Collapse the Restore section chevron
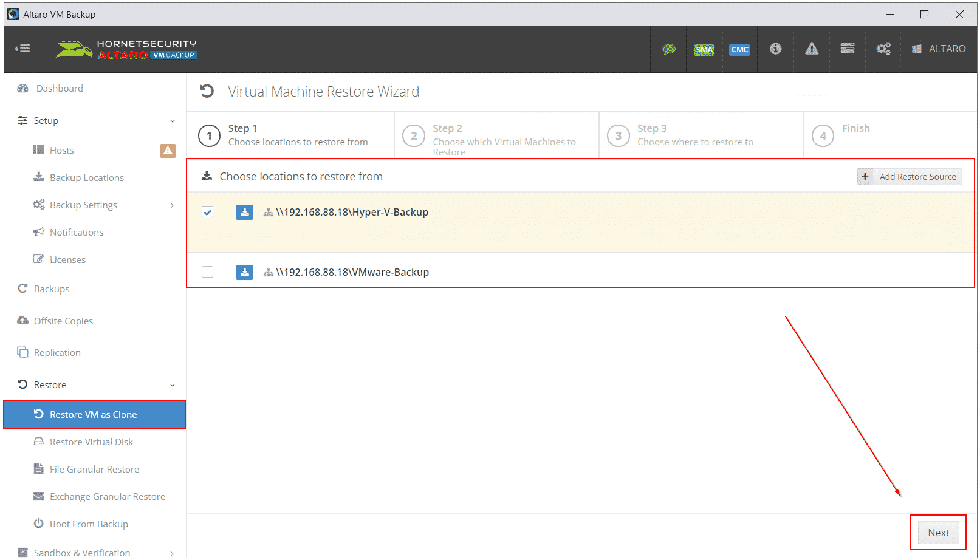 (173, 385)
